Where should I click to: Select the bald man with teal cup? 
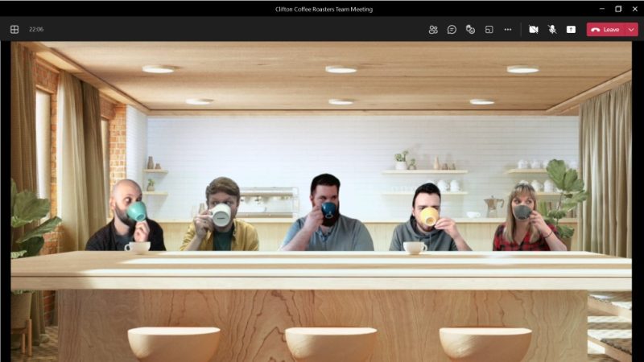pyautogui.click(x=126, y=217)
